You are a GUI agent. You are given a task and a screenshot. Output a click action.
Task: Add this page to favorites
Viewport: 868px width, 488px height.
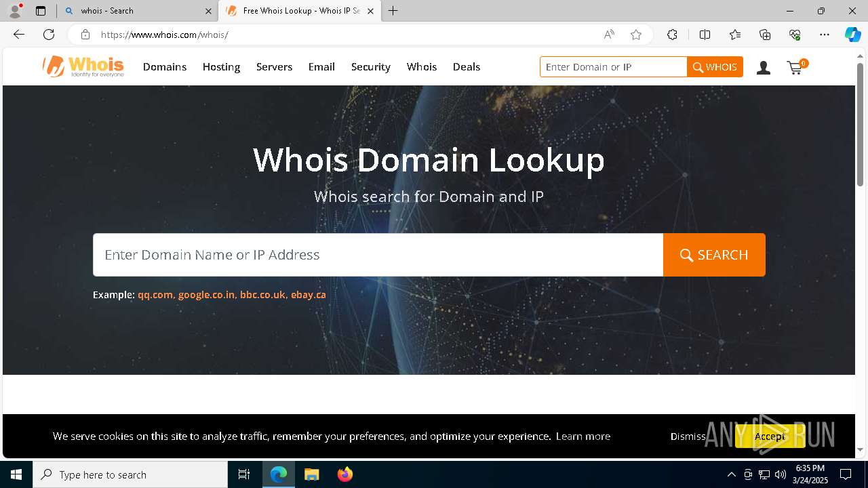click(636, 35)
